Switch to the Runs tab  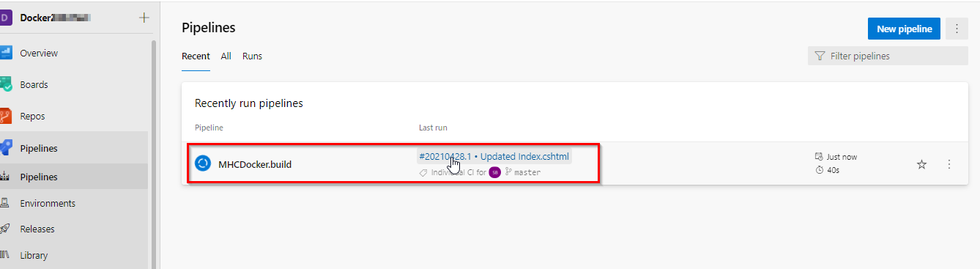click(x=252, y=56)
